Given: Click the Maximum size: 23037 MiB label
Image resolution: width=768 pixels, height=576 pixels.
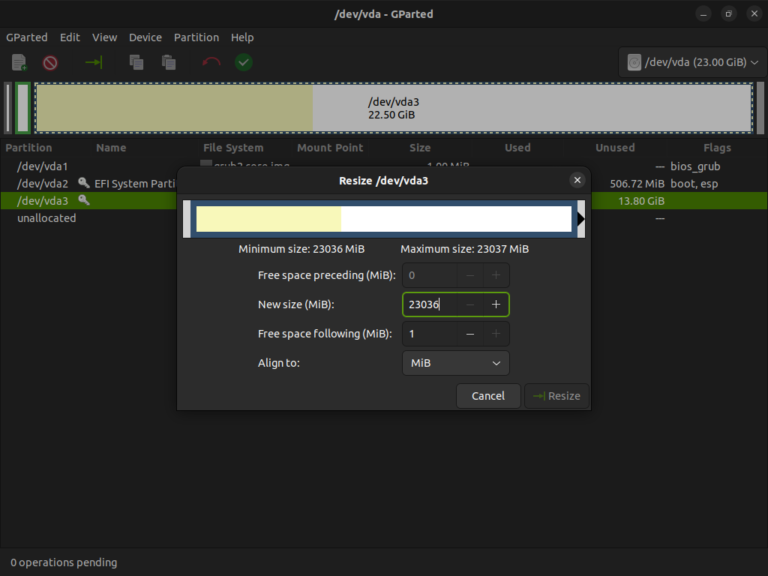Looking at the screenshot, I should tap(464, 249).
